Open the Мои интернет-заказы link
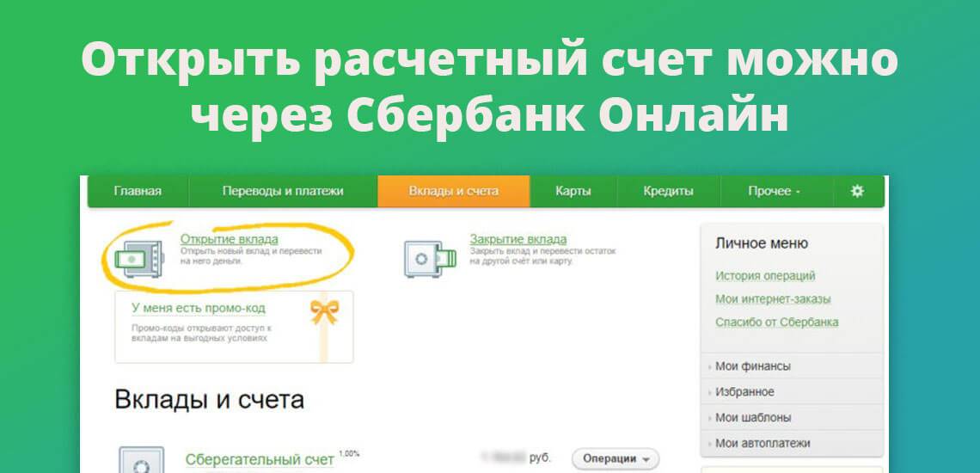This screenshot has height=473, width=980. (x=773, y=299)
